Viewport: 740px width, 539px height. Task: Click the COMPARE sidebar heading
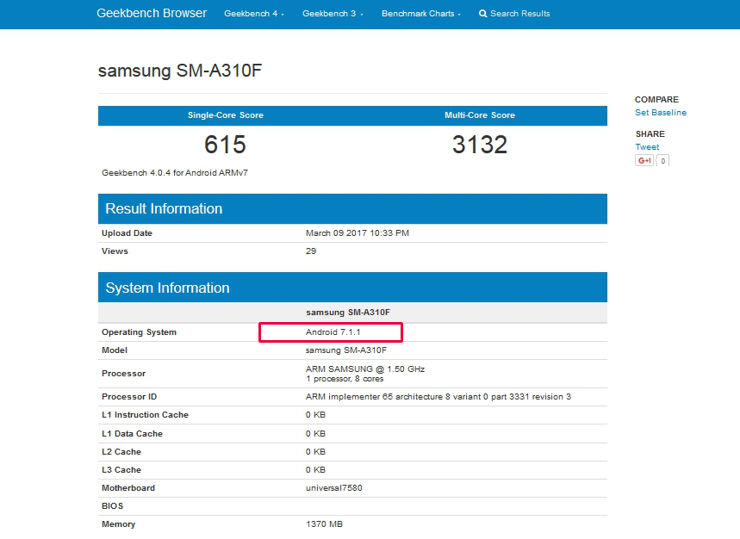tap(656, 100)
